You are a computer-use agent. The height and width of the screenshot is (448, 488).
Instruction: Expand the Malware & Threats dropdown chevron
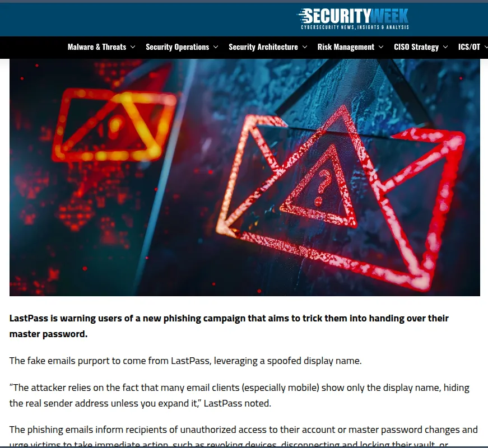coord(133,47)
